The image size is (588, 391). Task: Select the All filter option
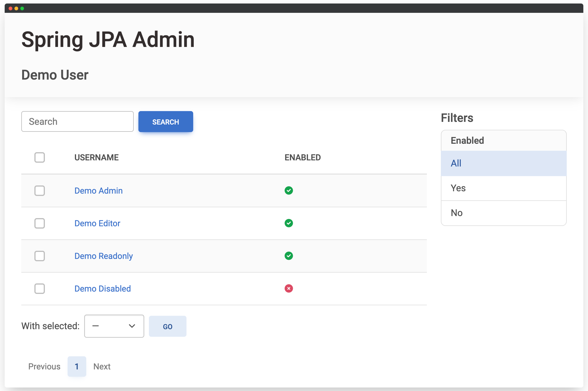point(504,163)
